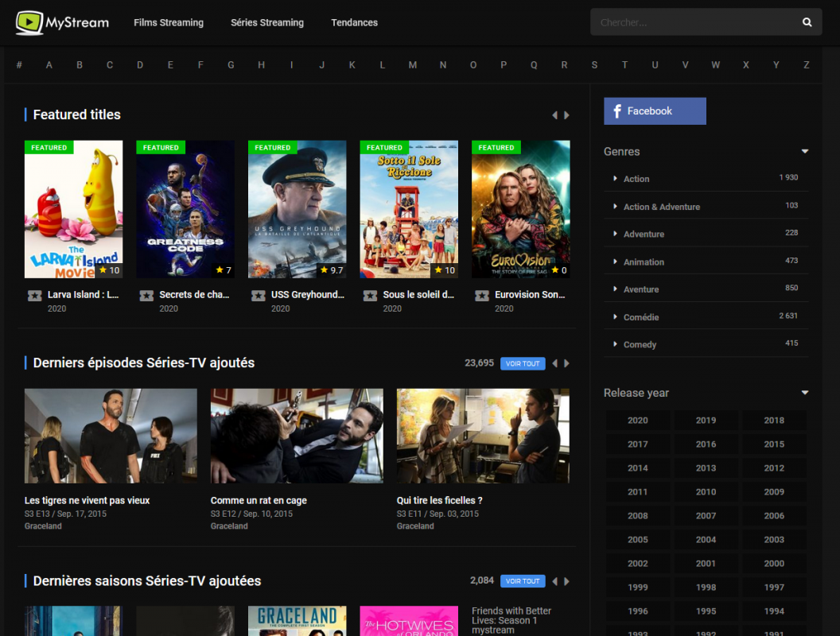Open the Graceland season poster

(297, 621)
